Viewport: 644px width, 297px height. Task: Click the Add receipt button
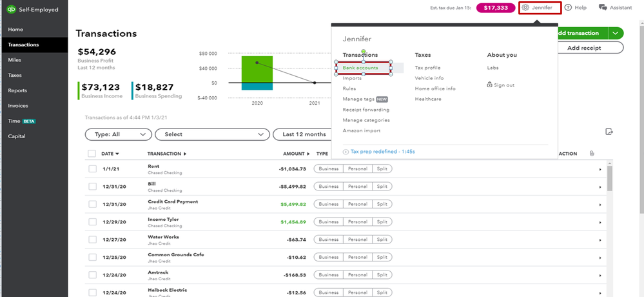[590, 48]
